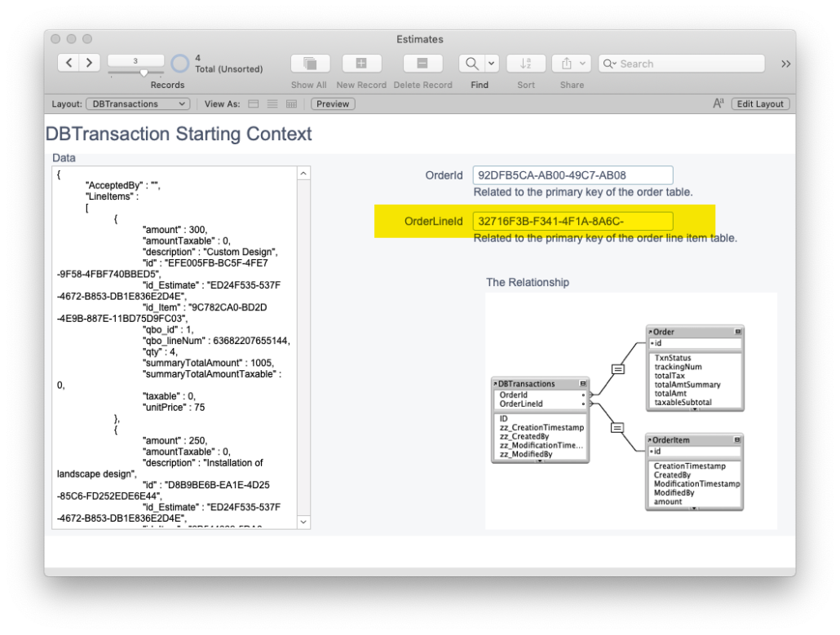This screenshot has height=635, width=840.
Task: Open the Layout dropdown showing DBTransactions
Action: click(138, 104)
